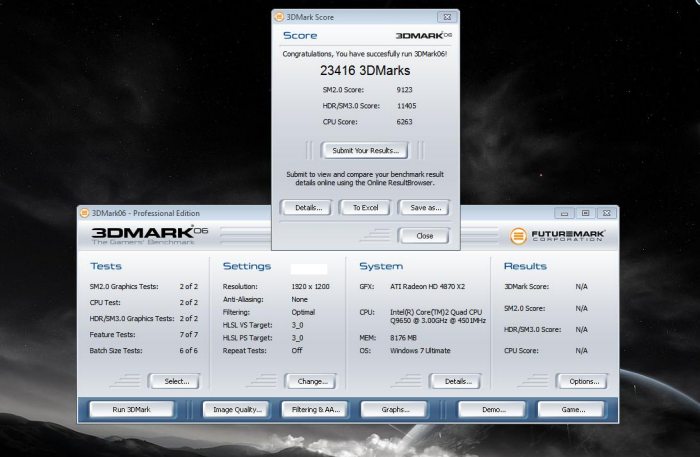Open test selection with Select... button
700x457 pixels.
(x=174, y=381)
